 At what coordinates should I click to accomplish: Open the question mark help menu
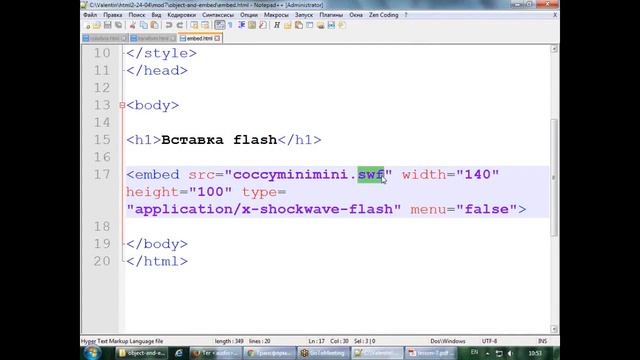[406, 15]
